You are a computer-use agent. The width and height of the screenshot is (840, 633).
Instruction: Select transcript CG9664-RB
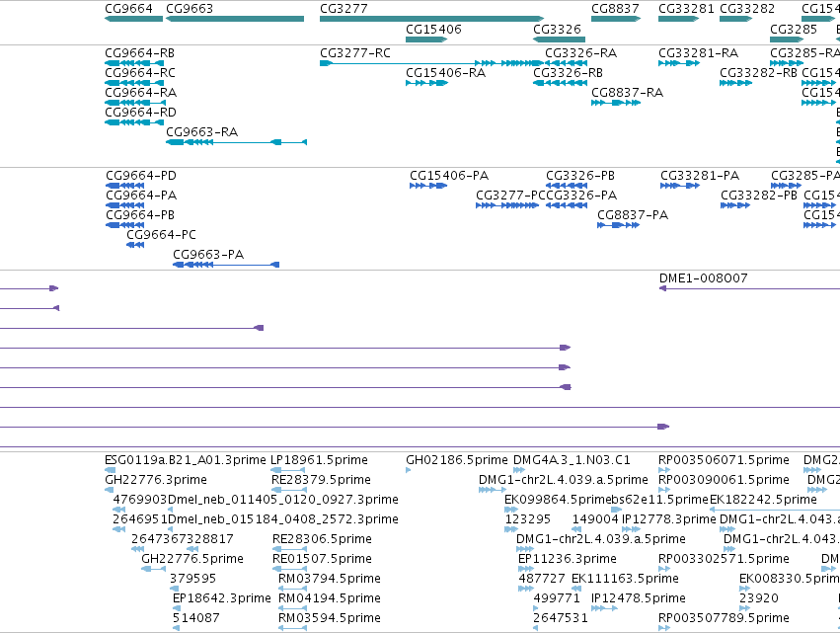134,63
